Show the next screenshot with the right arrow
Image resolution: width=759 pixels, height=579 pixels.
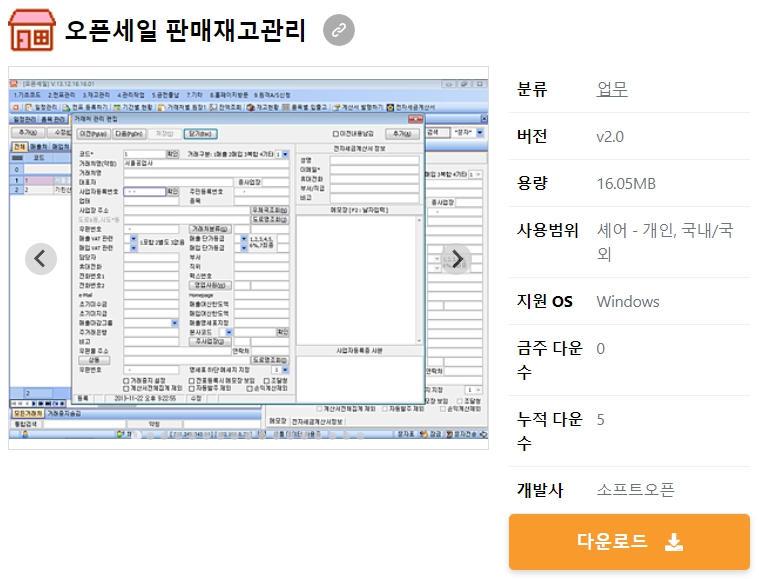point(456,259)
